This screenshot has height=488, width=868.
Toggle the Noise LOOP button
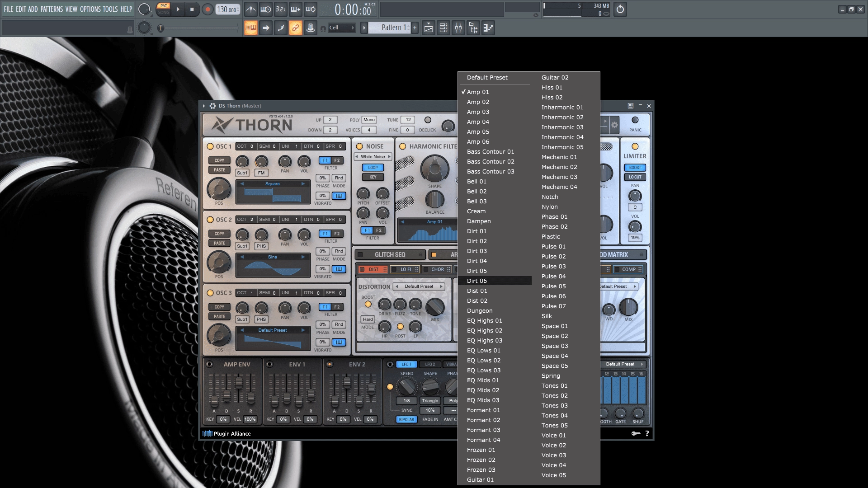click(x=373, y=168)
